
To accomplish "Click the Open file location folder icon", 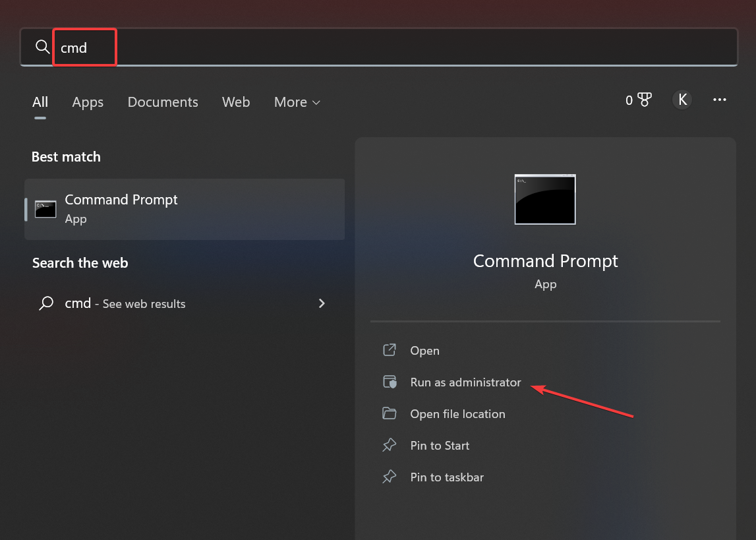I will pyautogui.click(x=389, y=413).
